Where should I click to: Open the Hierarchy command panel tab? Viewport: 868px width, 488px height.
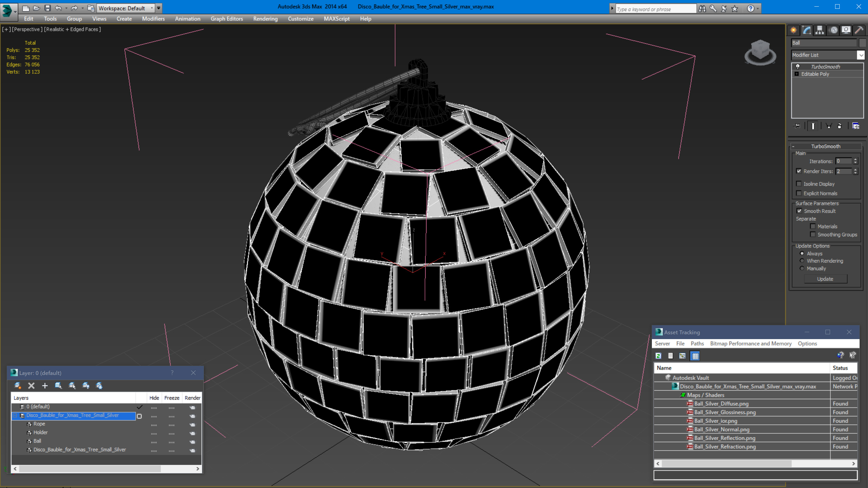(x=820, y=30)
